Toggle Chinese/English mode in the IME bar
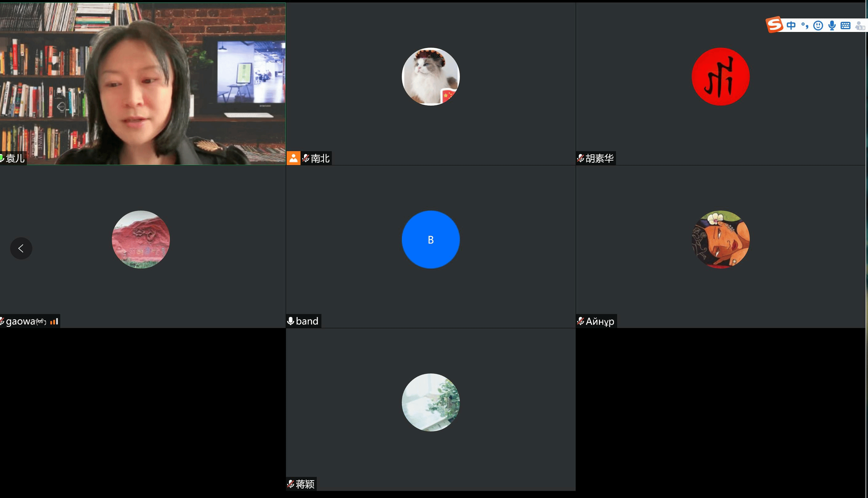The height and width of the screenshot is (498, 868). pos(791,26)
